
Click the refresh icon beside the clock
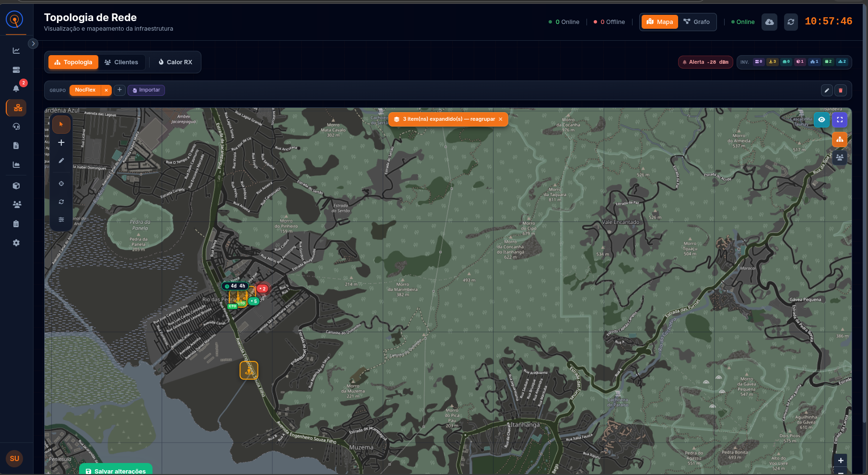click(x=791, y=22)
